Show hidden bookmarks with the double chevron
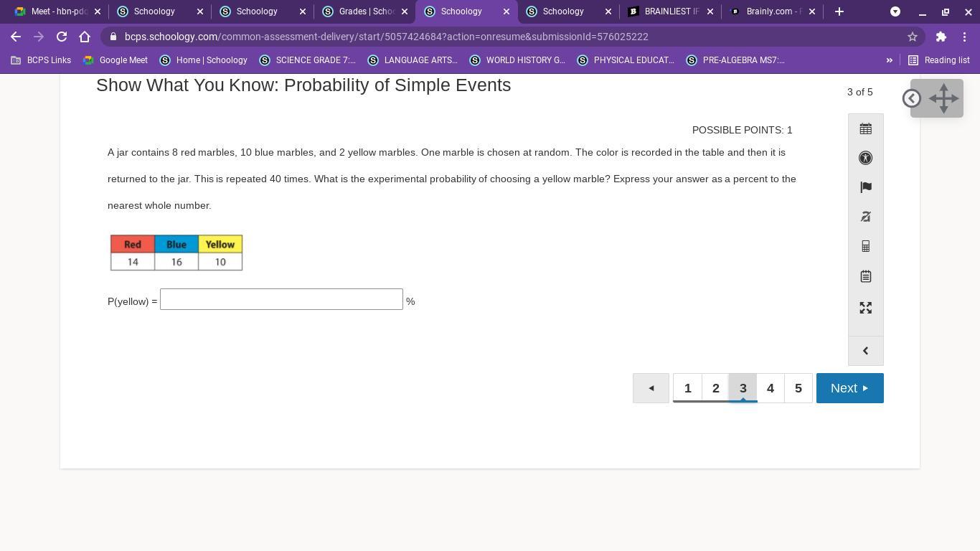Viewport: 980px width, 551px height. pos(890,60)
